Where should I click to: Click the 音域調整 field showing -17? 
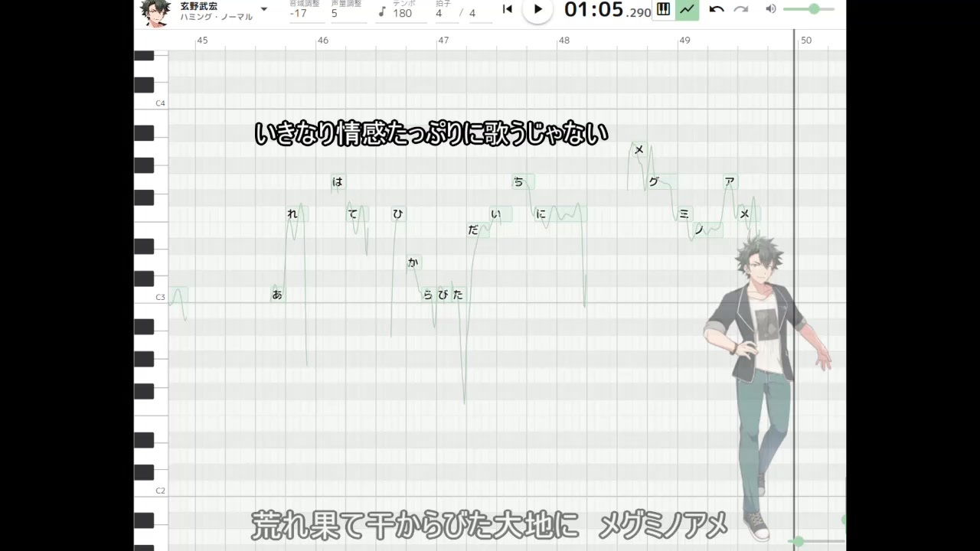(307, 11)
